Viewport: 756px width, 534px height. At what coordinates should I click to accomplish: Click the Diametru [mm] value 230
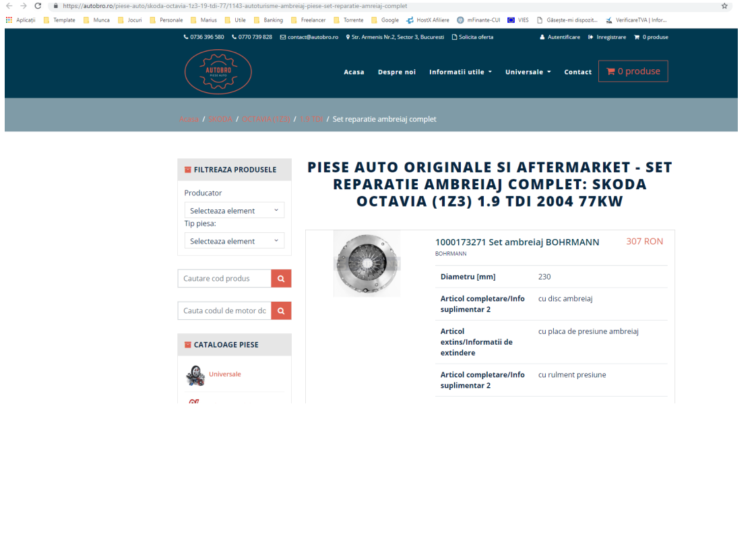pyautogui.click(x=544, y=277)
